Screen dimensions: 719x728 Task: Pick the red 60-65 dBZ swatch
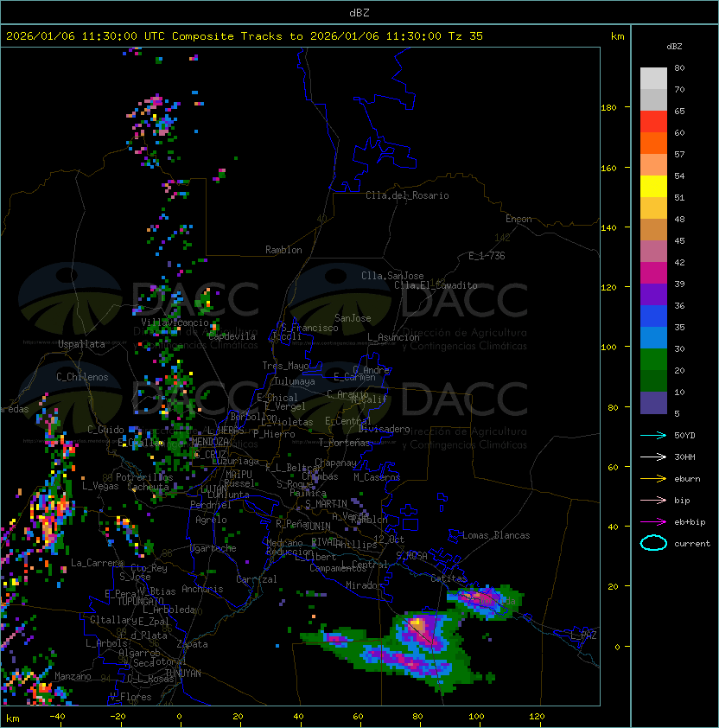(x=653, y=121)
